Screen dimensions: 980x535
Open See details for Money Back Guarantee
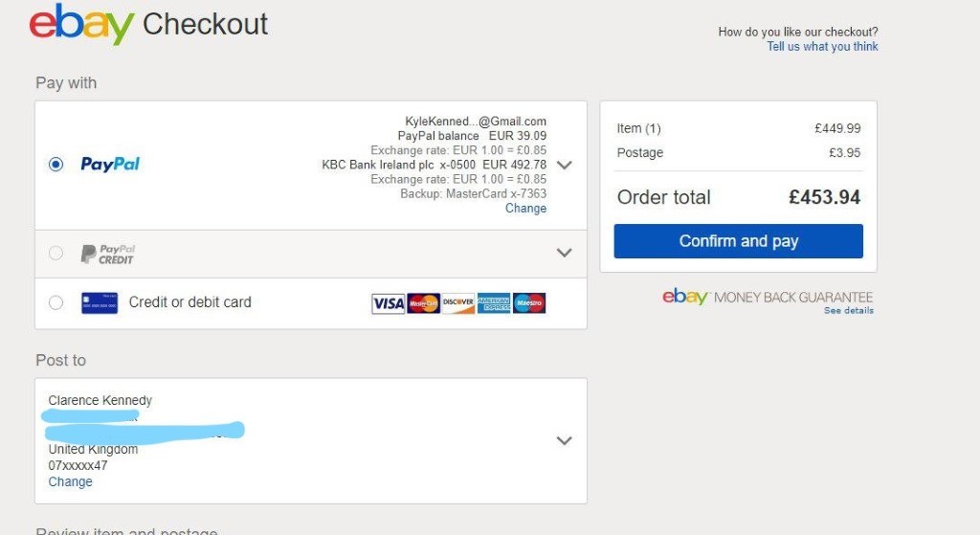pos(849,311)
